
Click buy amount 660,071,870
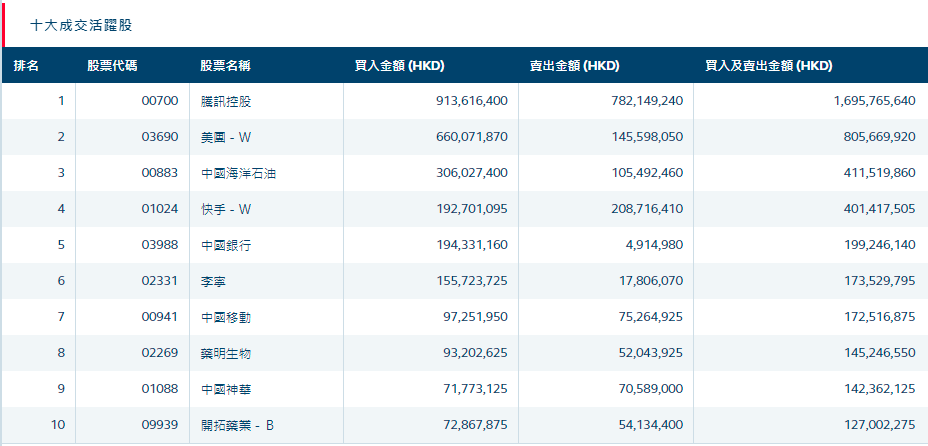click(472, 137)
